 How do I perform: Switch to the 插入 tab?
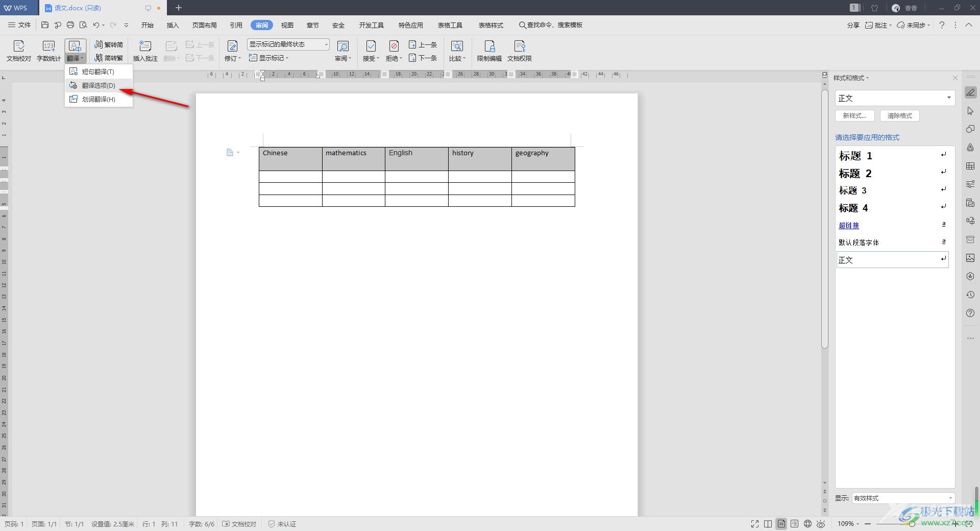click(x=173, y=25)
